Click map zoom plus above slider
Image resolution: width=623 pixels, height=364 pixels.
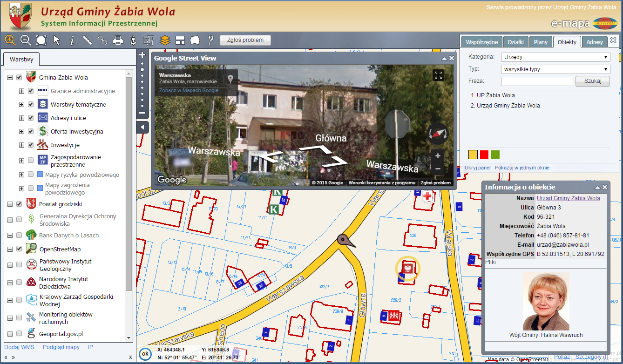(142, 55)
